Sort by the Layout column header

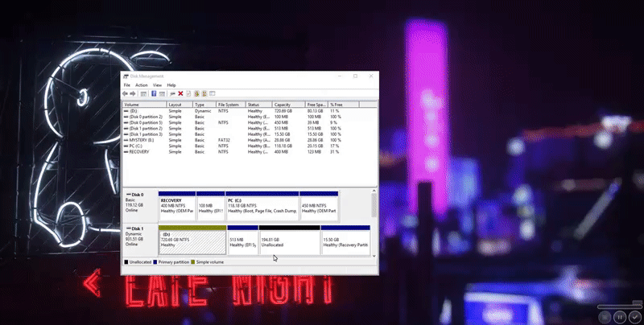pos(180,105)
